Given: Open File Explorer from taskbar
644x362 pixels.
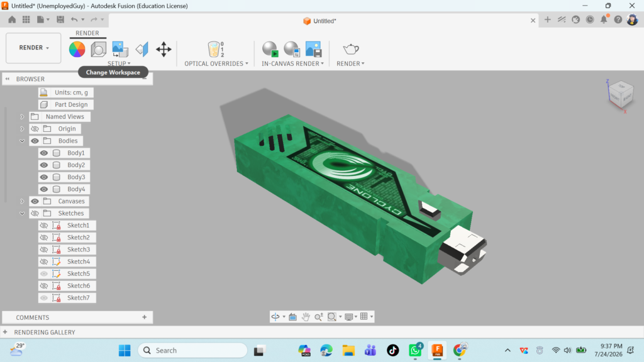Looking at the screenshot, I should pyautogui.click(x=348, y=351).
